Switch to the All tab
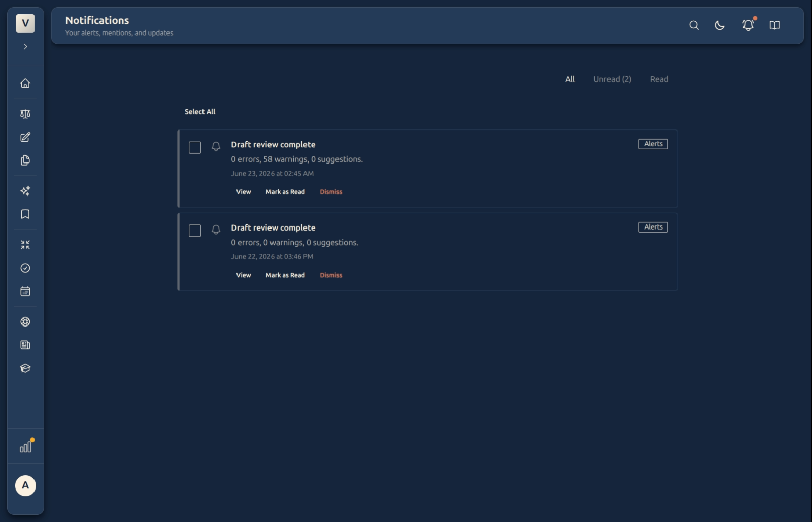Screen dimensions: 812x522 click(x=570, y=79)
